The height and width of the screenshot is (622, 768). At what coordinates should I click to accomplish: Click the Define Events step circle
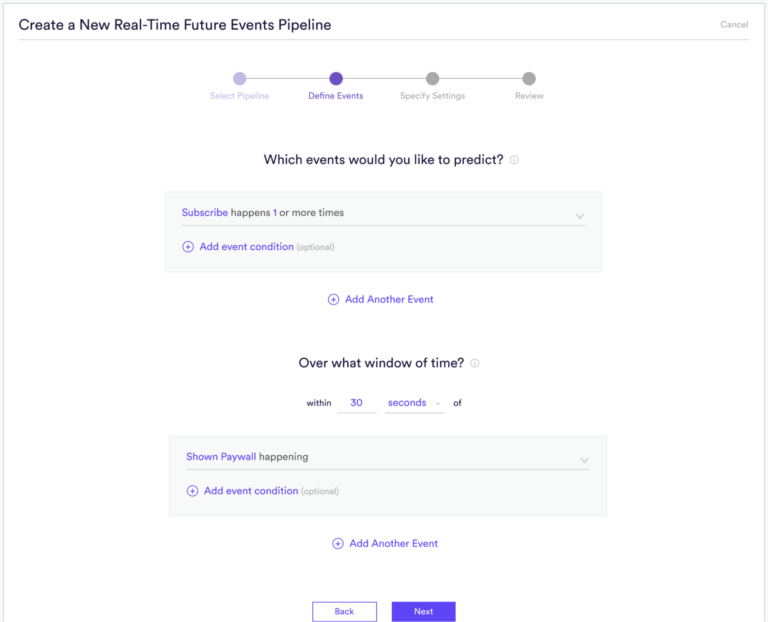[x=336, y=79]
